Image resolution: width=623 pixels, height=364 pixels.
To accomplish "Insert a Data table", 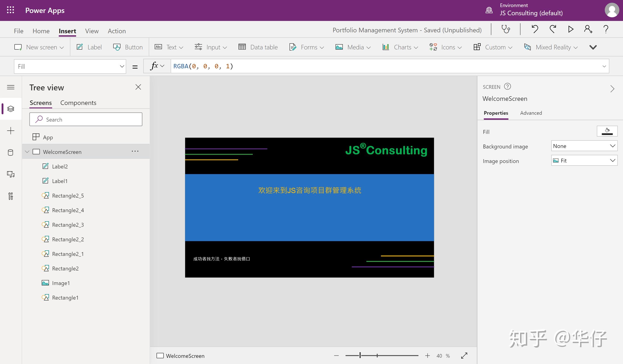I will click(258, 47).
